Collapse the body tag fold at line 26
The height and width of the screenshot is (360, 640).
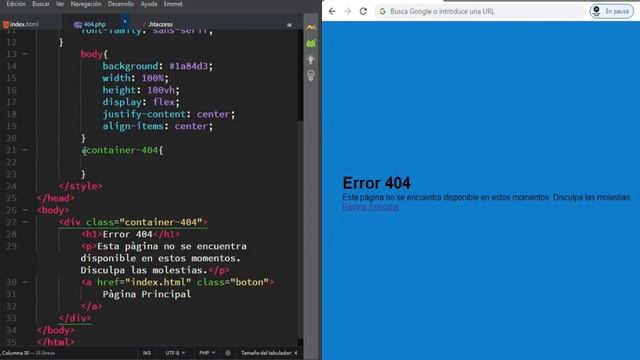coord(25,210)
